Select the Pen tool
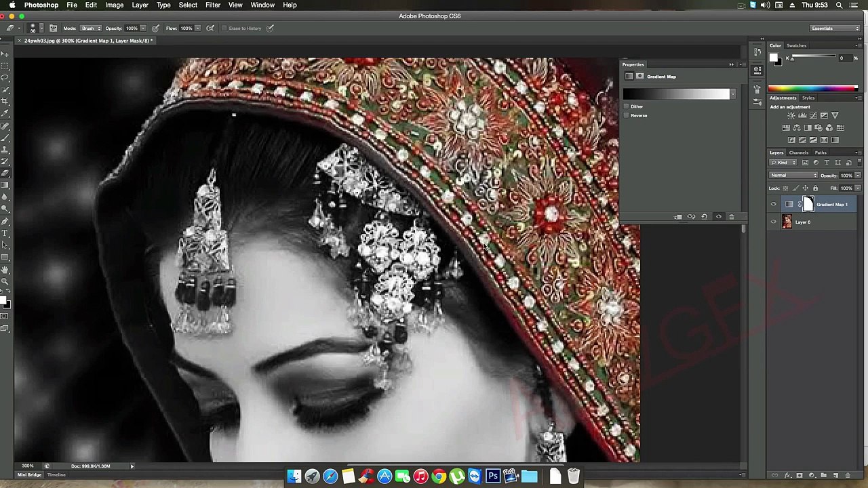 pos(6,222)
